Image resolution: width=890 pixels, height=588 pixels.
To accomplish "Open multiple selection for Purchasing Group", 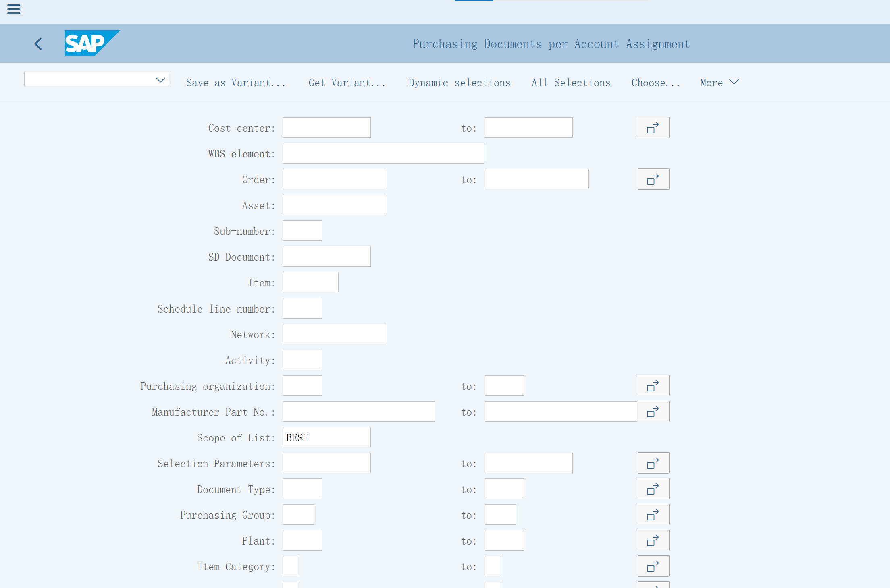I will (x=653, y=515).
